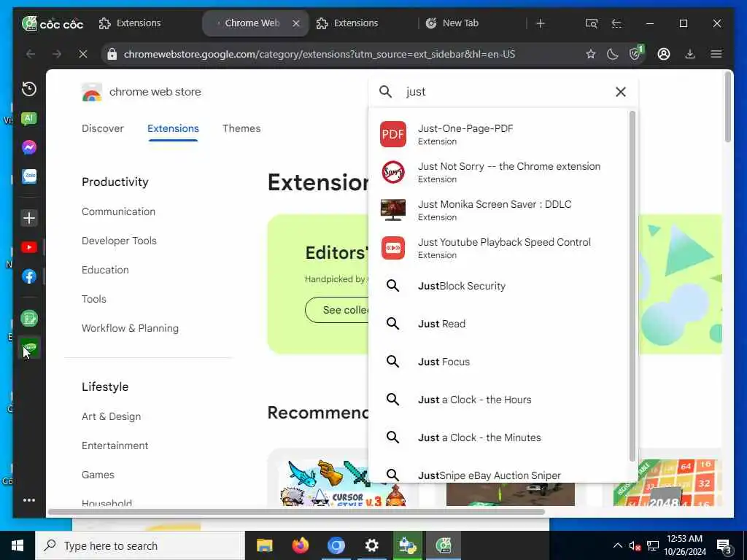Open the 2048 game thumbnail
Screen dimensions: 747x560
point(667,482)
